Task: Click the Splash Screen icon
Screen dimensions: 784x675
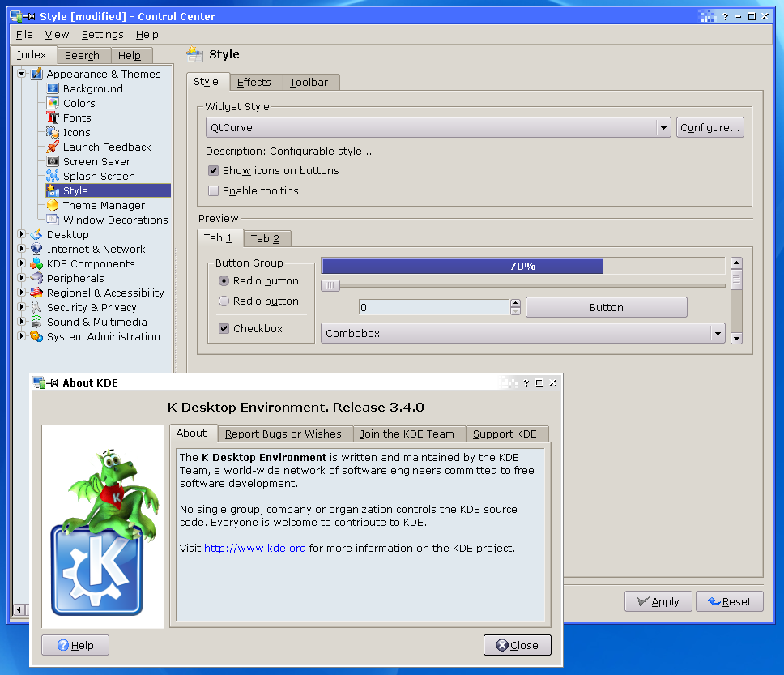Action: point(53,176)
